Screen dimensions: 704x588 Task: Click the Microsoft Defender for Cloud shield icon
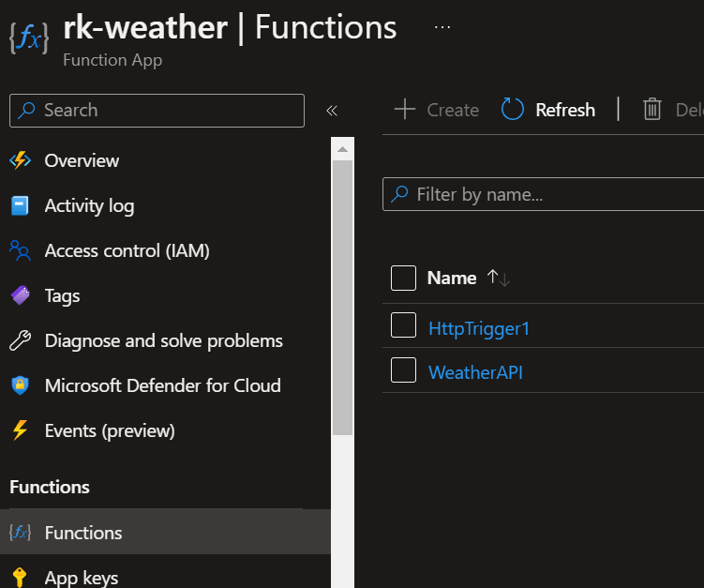point(20,385)
